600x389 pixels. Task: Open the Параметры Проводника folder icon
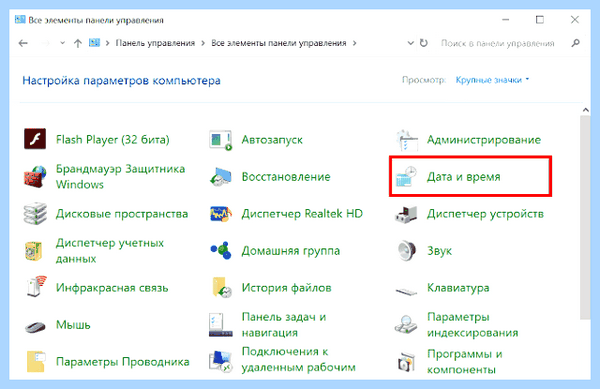pyautogui.click(x=36, y=361)
